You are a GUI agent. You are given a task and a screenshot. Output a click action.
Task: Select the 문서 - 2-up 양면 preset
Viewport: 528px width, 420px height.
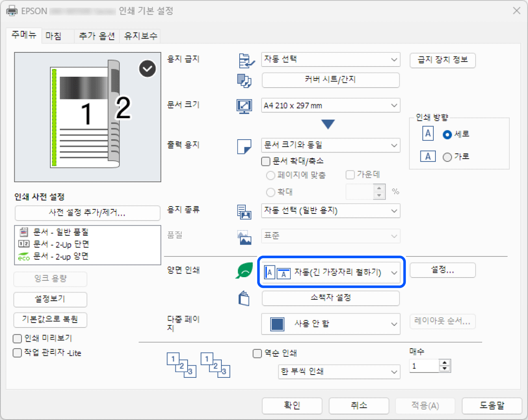coord(61,256)
